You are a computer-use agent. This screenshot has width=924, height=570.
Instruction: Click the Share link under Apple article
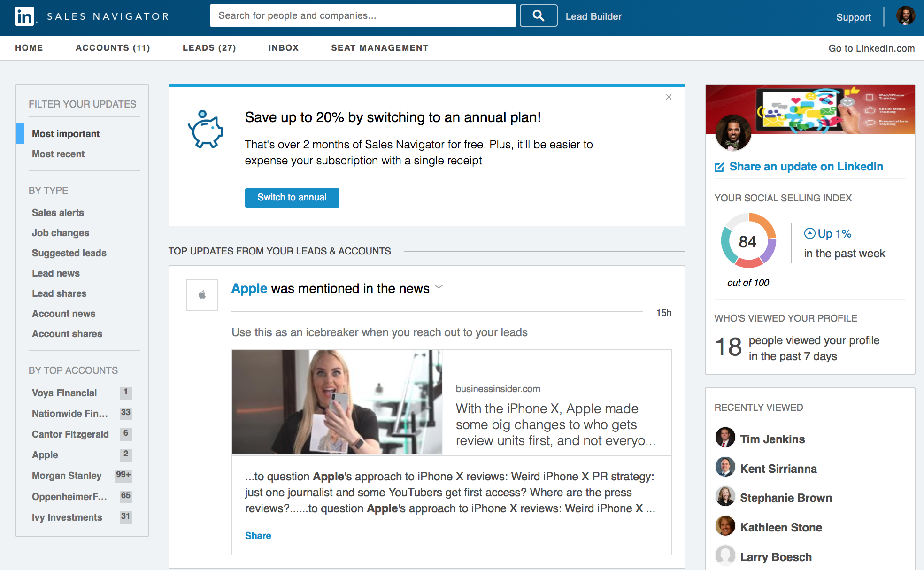257,534
